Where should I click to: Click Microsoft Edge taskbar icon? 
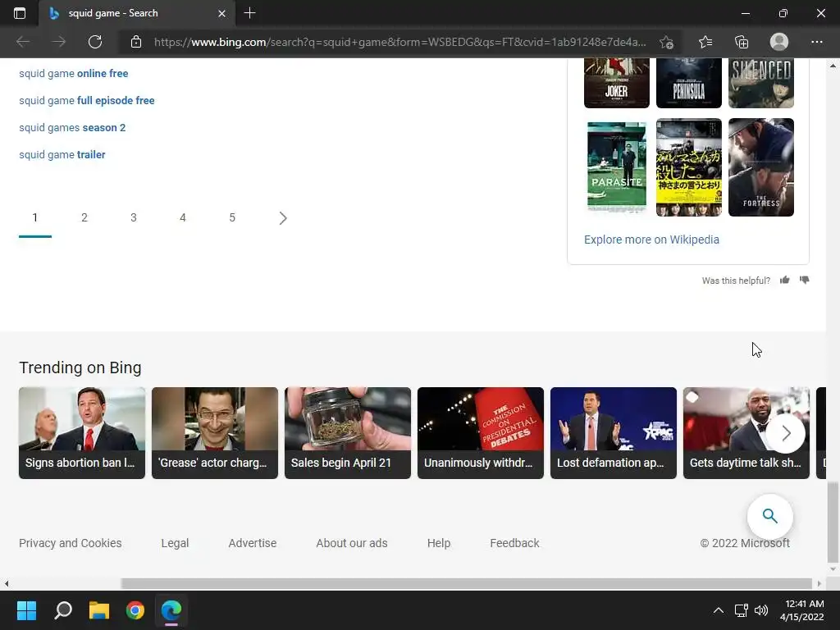(x=171, y=610)
